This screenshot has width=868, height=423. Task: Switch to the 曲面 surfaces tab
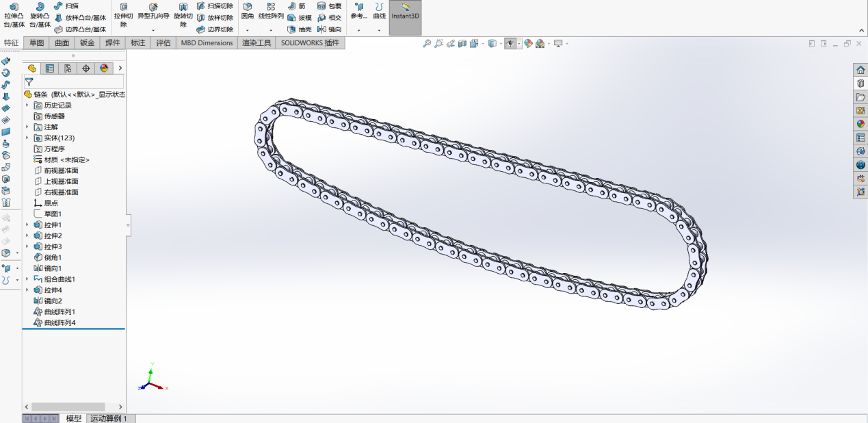point(62,43)
